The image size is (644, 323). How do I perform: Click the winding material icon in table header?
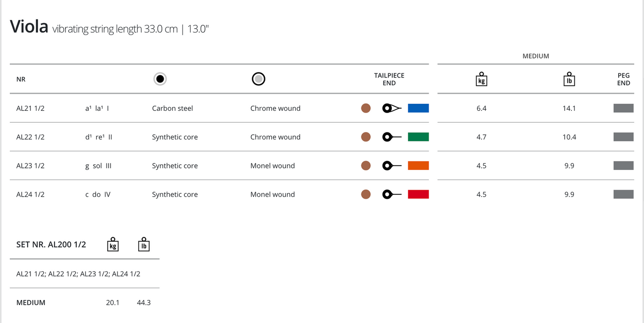(259, 79)
